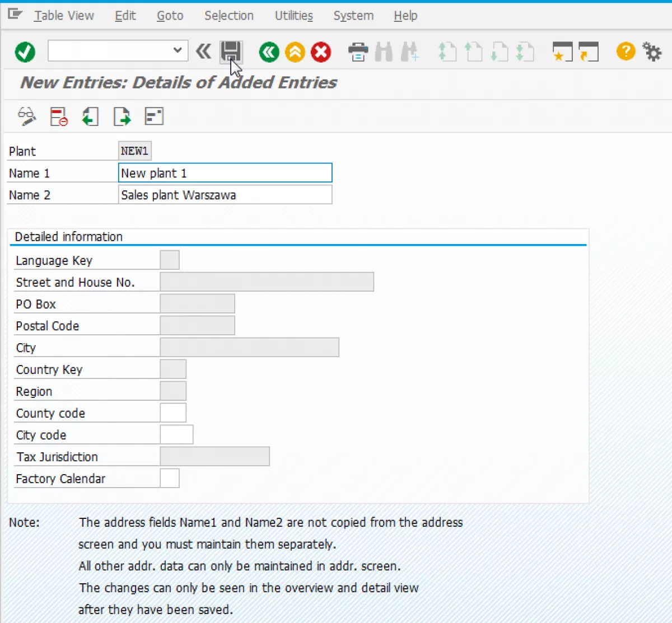The image size is (672, 623).
Task: Open the Edit menu
Action: coord(125,16)
